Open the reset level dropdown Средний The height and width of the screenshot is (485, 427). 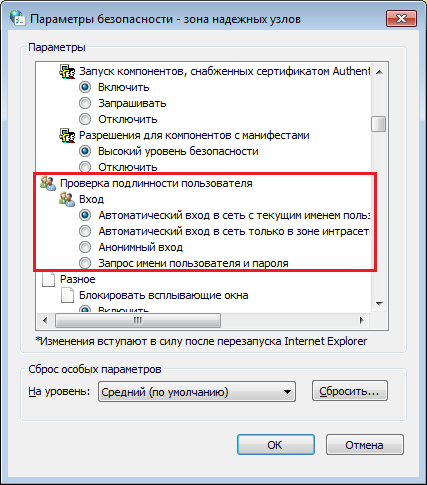tap(197, 392)
